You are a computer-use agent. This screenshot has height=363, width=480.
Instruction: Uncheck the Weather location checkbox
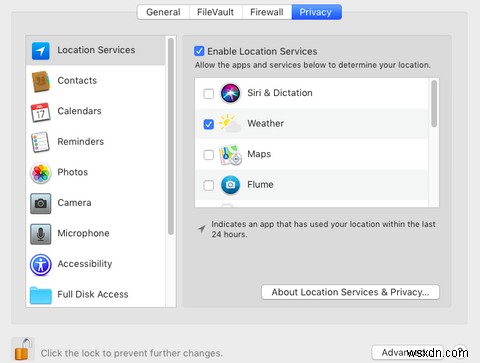[x=209, y=124]
